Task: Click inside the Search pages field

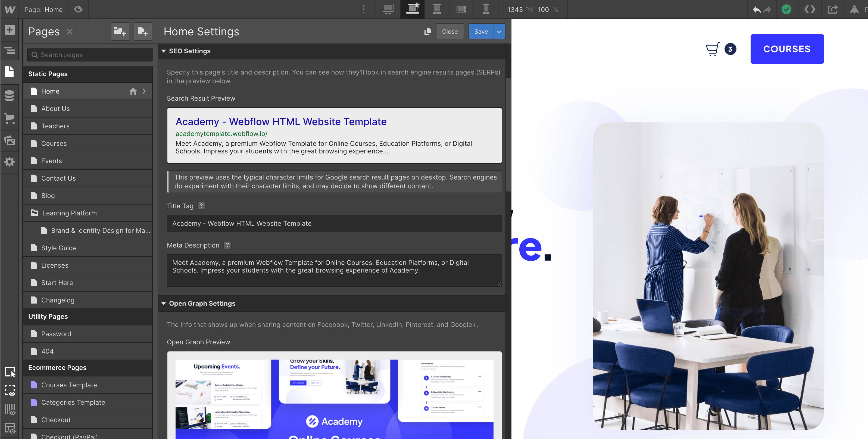Action: (90, 55)
